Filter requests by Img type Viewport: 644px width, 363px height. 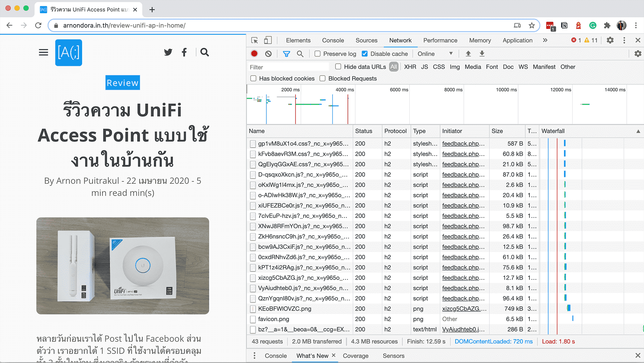[455, 67]
